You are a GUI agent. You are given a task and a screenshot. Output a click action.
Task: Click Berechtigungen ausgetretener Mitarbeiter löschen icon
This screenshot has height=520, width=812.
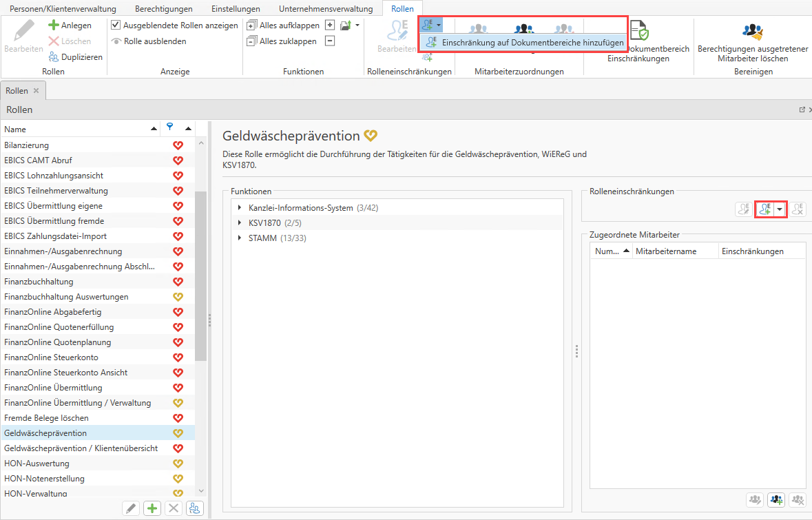[x=752, y=31]
